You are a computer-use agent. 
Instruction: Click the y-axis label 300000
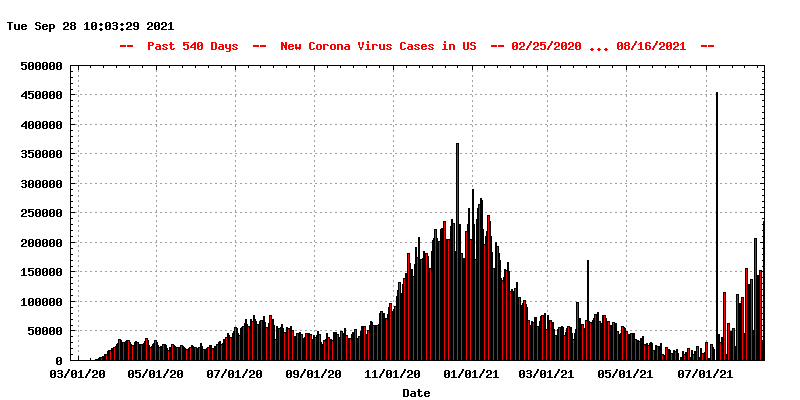click(x=41, y=184)
